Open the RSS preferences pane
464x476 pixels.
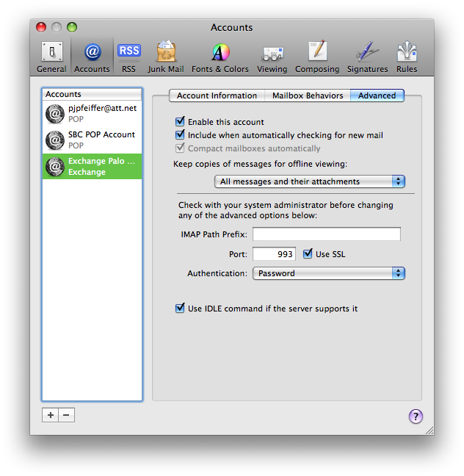[x=129, y=57]
